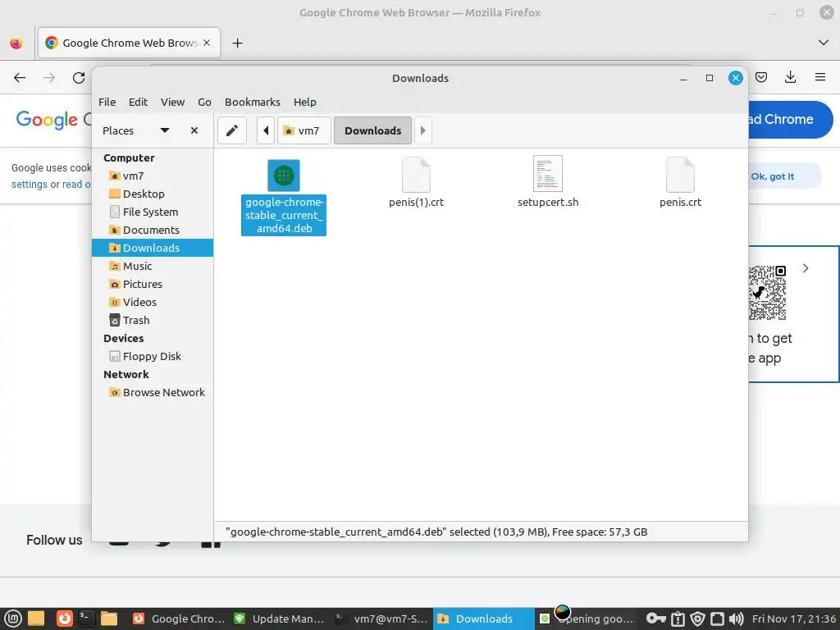Click the clock showing Fri Nov 17
The height and width of the screenshot is (630, 840).
tap(794, 619)
